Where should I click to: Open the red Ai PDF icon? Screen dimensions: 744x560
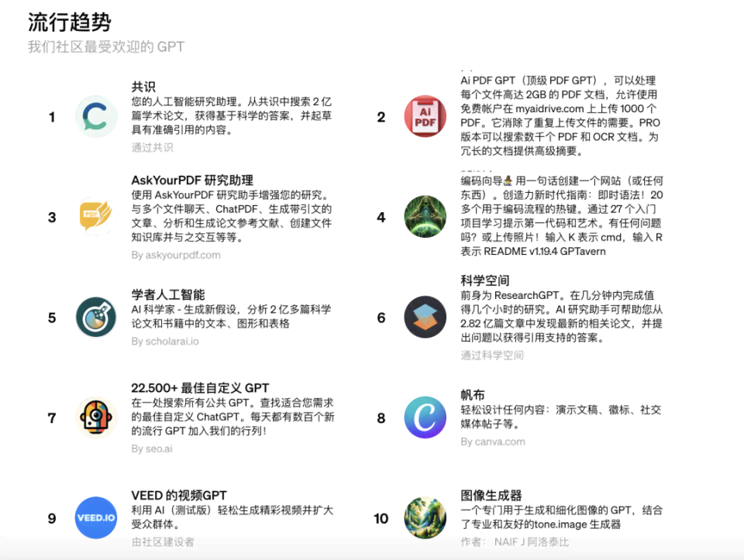coord(425,117)
